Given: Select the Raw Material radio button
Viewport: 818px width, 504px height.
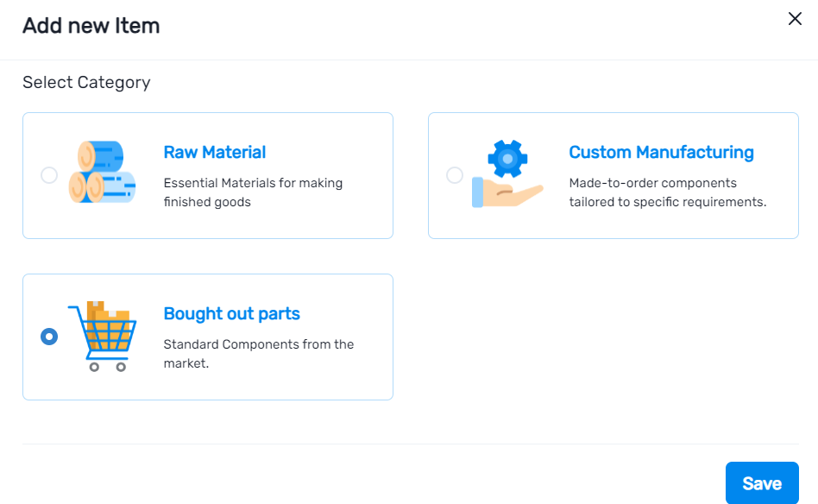Looking at the screenshot, I should pos(49,174).
